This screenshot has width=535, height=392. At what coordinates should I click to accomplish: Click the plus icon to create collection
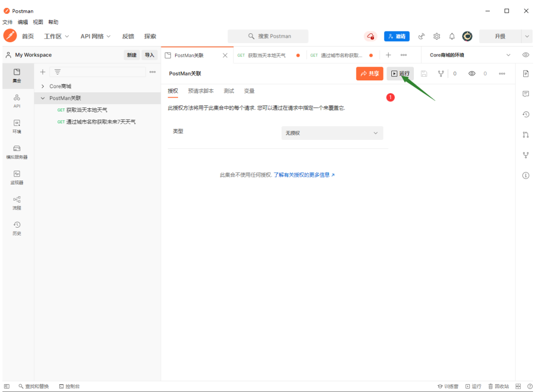(43, 72)
